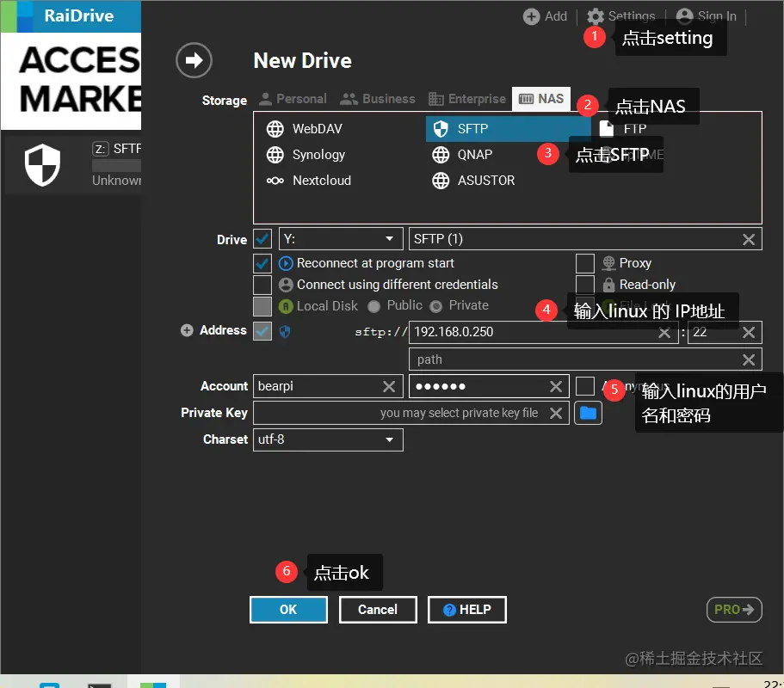Click the plus icon next to Address
Screen dimensions: 784x688
[187, 330]
